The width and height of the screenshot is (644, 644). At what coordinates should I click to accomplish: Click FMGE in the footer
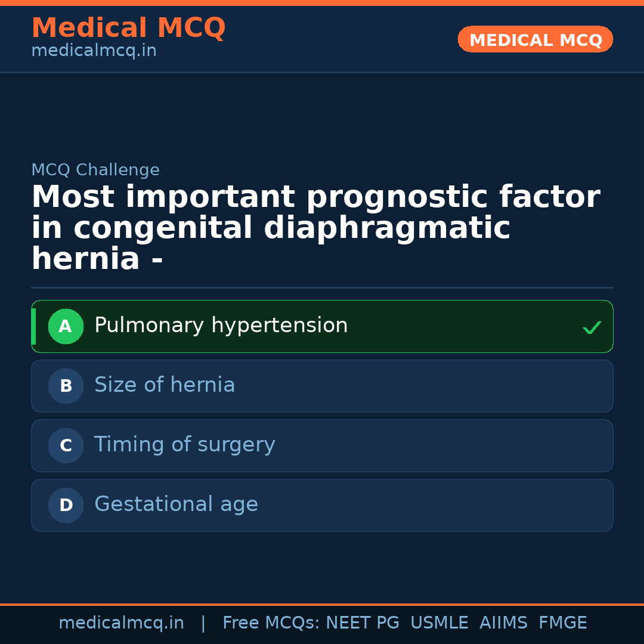tap(562, 623)
